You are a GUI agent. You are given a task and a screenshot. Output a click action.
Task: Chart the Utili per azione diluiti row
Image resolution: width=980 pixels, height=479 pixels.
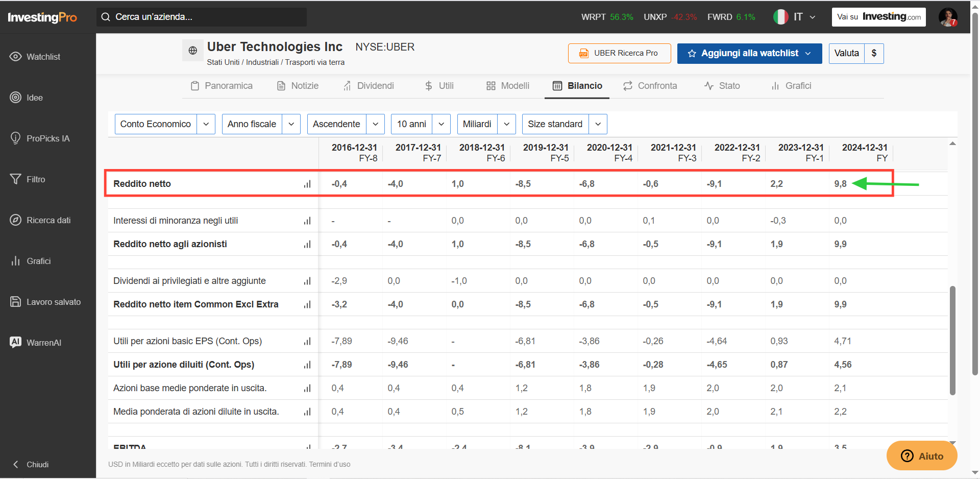click(x=307, y=365)
